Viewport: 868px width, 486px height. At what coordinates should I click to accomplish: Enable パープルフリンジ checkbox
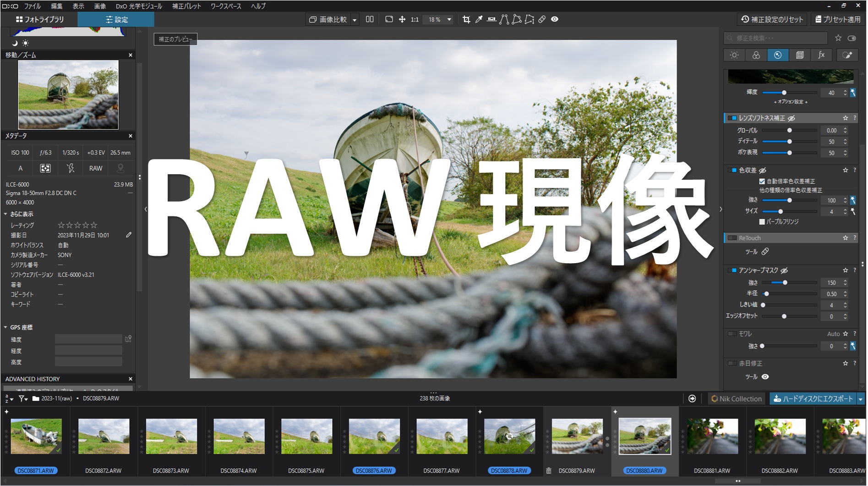pos(762,222)
